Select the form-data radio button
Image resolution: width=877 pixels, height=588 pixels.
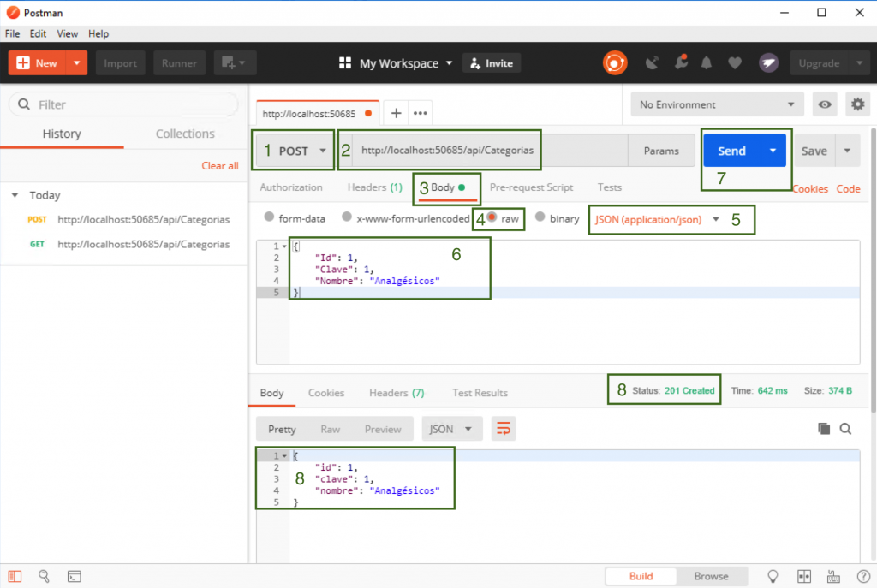(x=270, y=218)
